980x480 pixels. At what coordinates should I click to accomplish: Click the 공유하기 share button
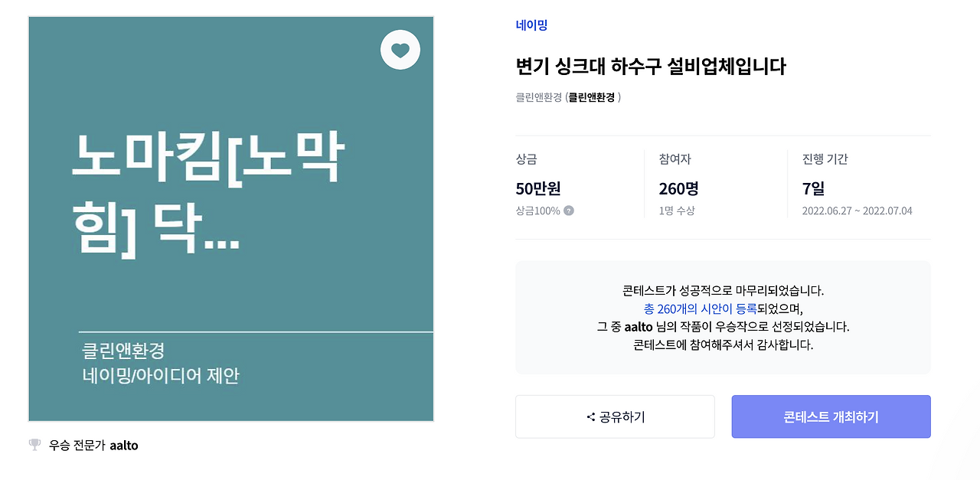[615, 416]
